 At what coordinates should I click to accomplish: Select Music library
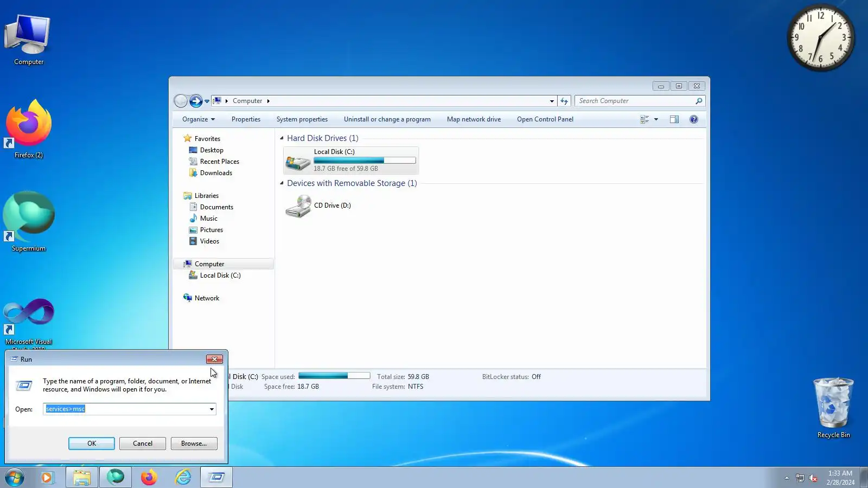[x=208, y=219]
